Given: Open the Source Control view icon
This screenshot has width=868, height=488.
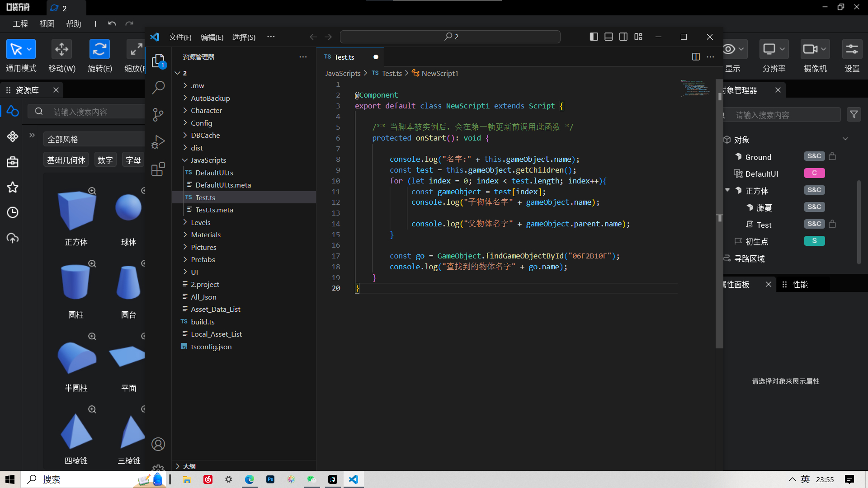Looking at the screenshot, I should pos(158,114).
